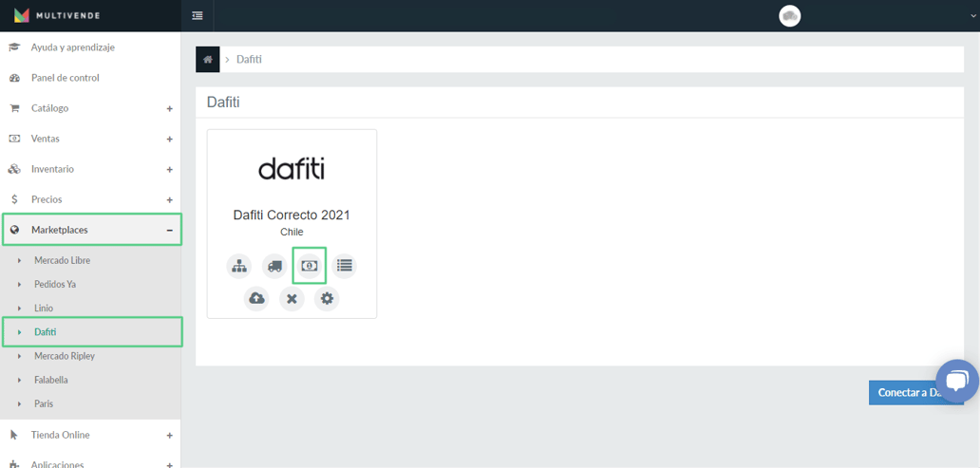Click the hierarchy/sitemap icon on Dafiti card
The height and width of the screenshot is (468, 980).
pos(238,266)
